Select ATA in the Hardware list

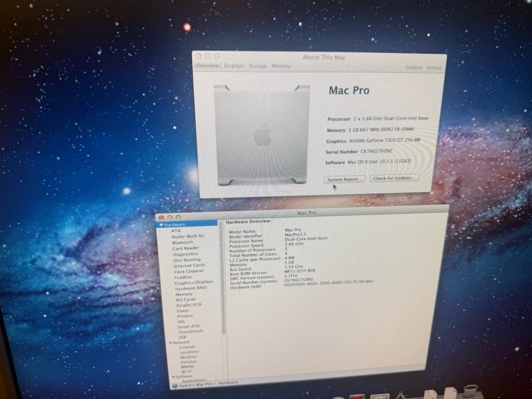tap(176, 231)
